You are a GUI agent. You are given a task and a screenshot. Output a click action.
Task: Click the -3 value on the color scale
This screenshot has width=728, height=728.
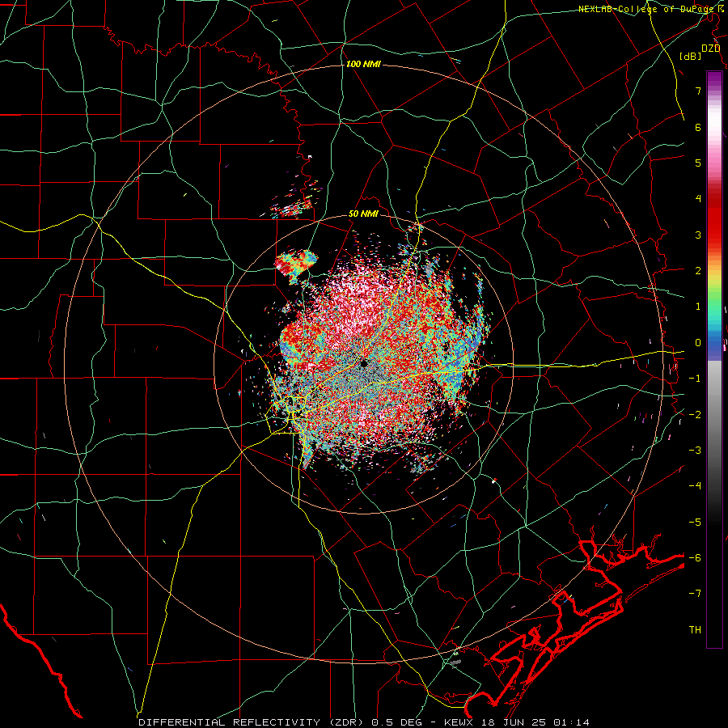(x=695, y=451)
